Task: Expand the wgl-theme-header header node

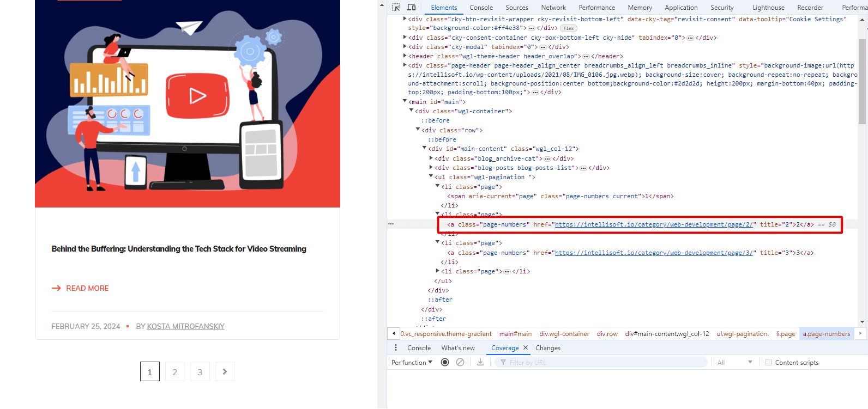Action: 405,56
